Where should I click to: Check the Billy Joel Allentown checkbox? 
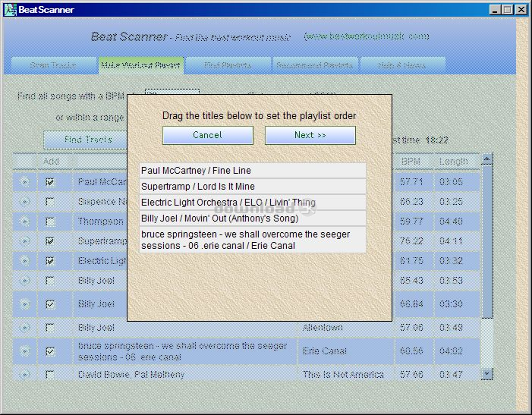pyautogui.click(x=50, y=328)
